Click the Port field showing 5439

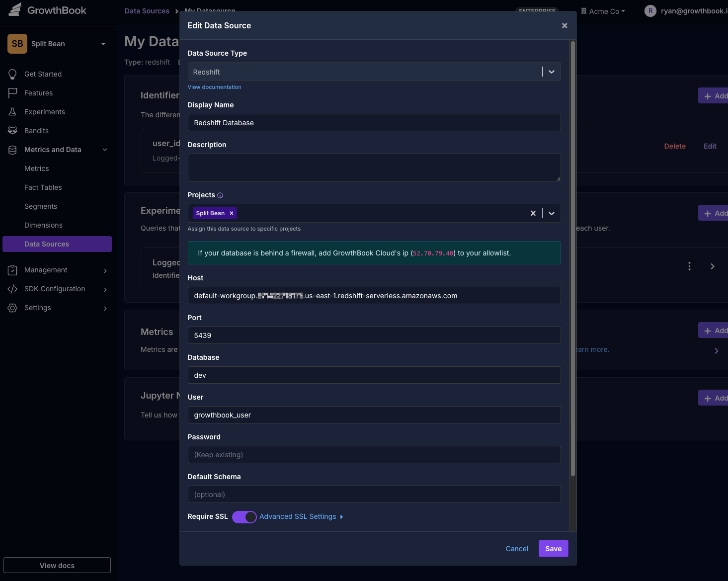(374, 335)
